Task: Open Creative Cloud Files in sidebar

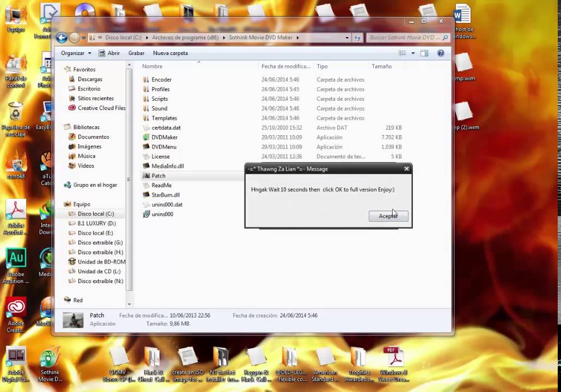Action: coord(101,108)
